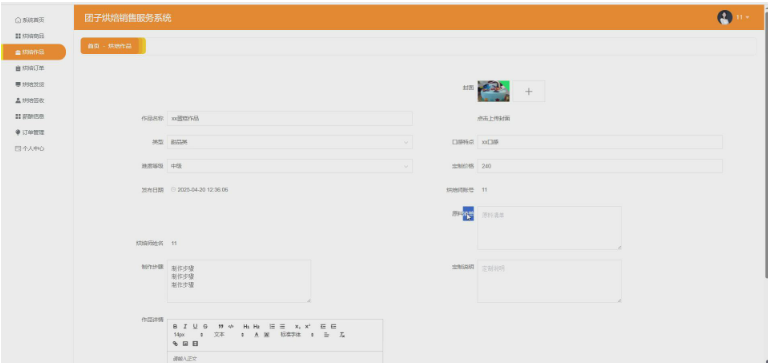This screenshot has height=363, width=768.
Task: Go to 烘焙订单 in the sidebar
Action: 30,68
